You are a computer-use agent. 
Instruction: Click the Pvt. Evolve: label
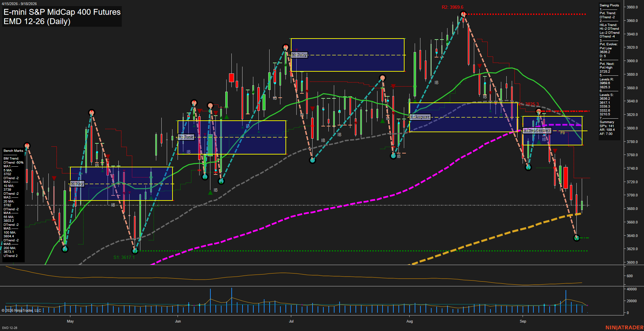click(608, 44)
